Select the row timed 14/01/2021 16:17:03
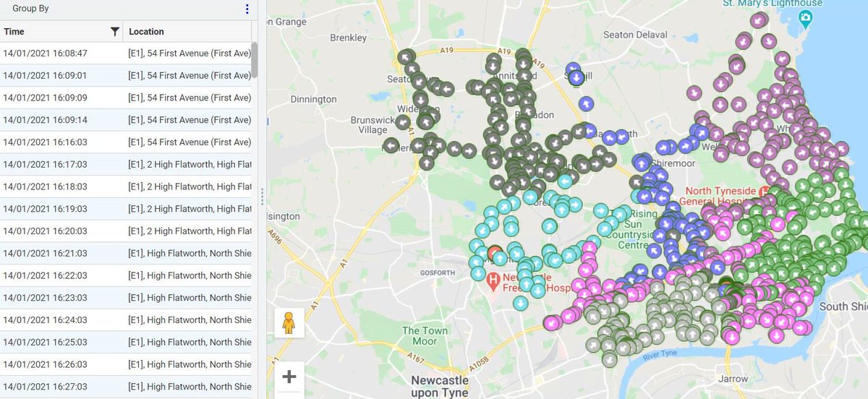 pyautogui.click(x=126, y=164)
